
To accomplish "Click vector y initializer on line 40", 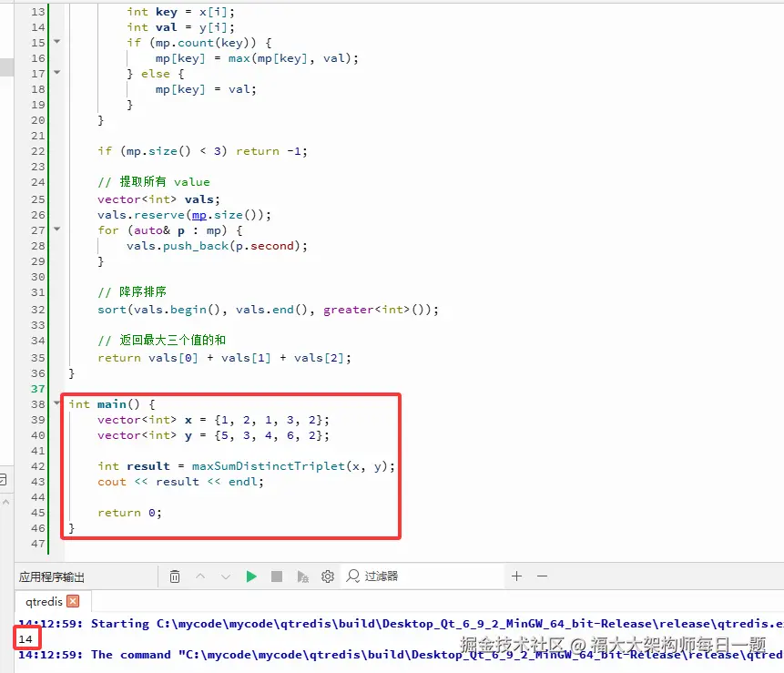I will [x=213, y=435].
